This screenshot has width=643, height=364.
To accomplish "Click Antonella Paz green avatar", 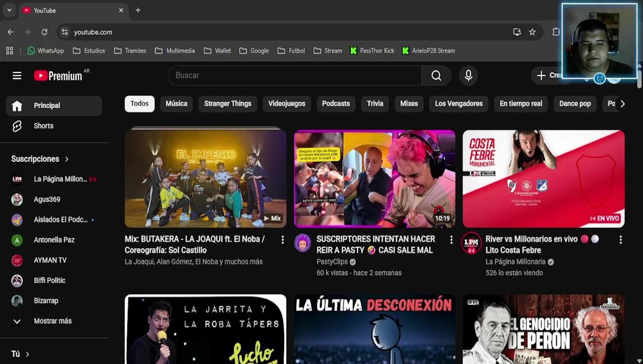I will click(x=17, y=240).
